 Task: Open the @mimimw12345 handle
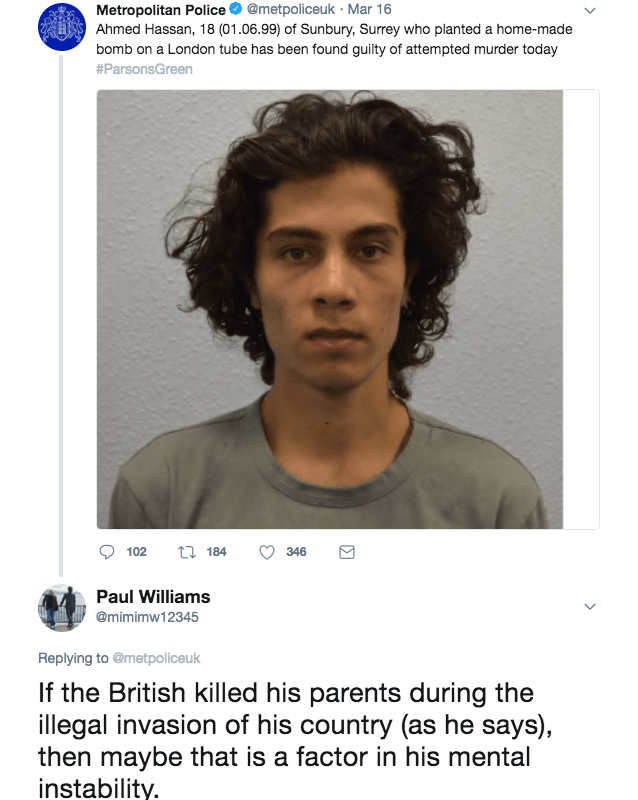(x=147, y=617)
